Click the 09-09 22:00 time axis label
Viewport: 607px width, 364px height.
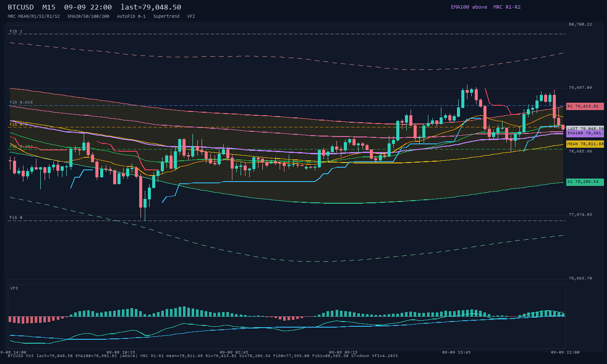[x=565, y=352]
